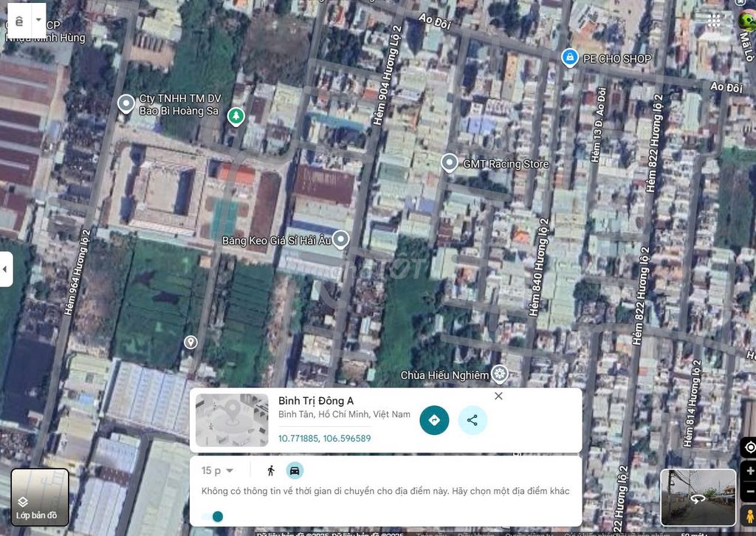The image size is (756, 536).
Task: Click the Directions button for Bình Trị Đông A
Action: click(x=434, y=420)
